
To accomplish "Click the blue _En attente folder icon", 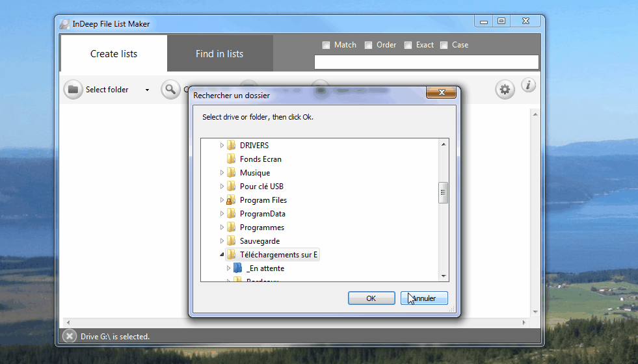I will 238,268.
